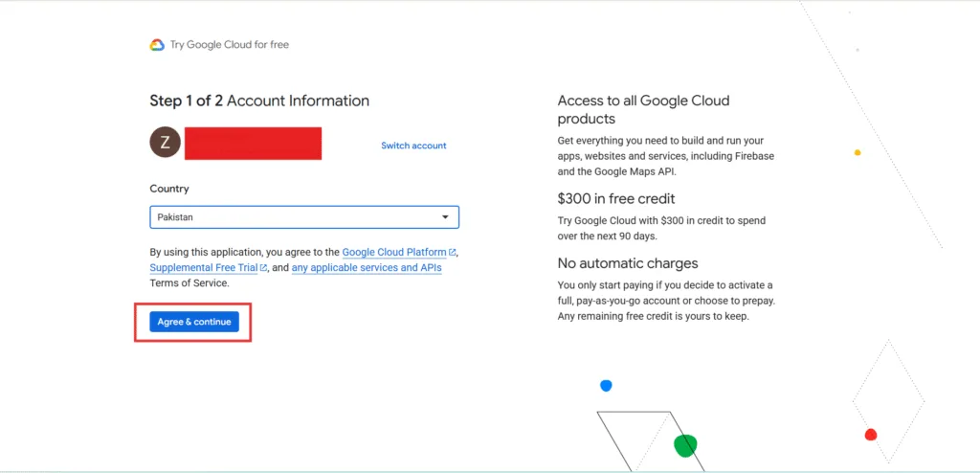
Task: Click the Agree & continue button
Action: point(194,322)
